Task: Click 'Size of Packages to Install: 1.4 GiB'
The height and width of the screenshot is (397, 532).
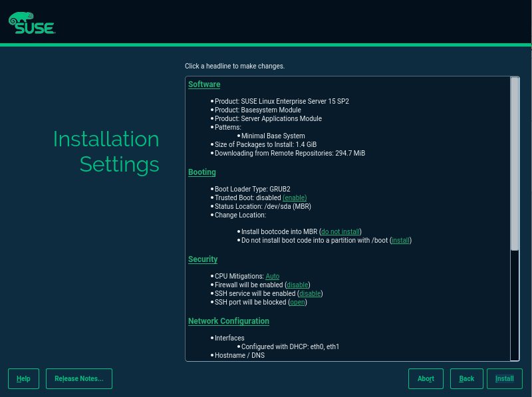Action: [x=265, y=144]
